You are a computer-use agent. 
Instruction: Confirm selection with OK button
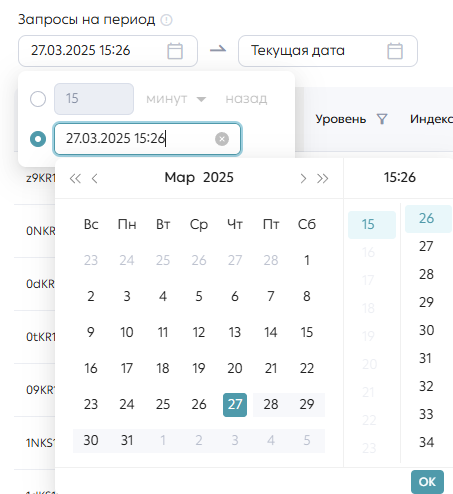tap(427, 482)
